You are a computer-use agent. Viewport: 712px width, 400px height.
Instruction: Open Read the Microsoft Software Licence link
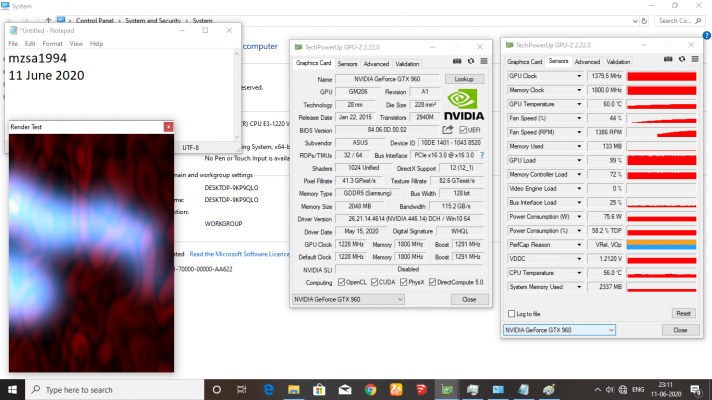[239, 254]
